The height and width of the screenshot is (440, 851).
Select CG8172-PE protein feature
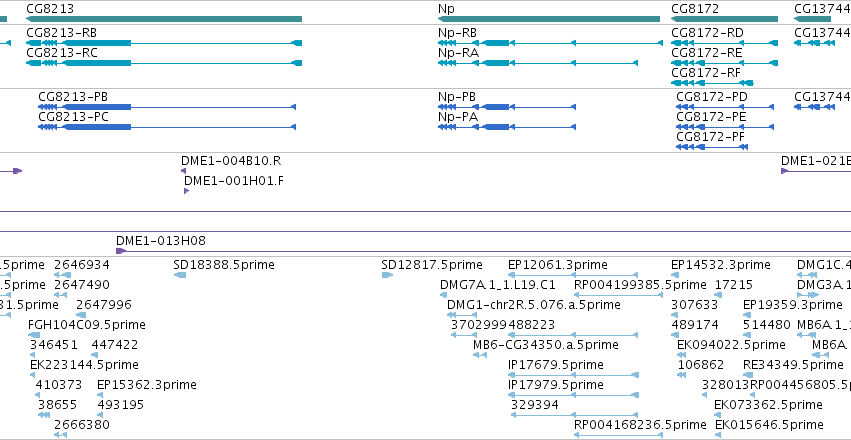[725, 127]
